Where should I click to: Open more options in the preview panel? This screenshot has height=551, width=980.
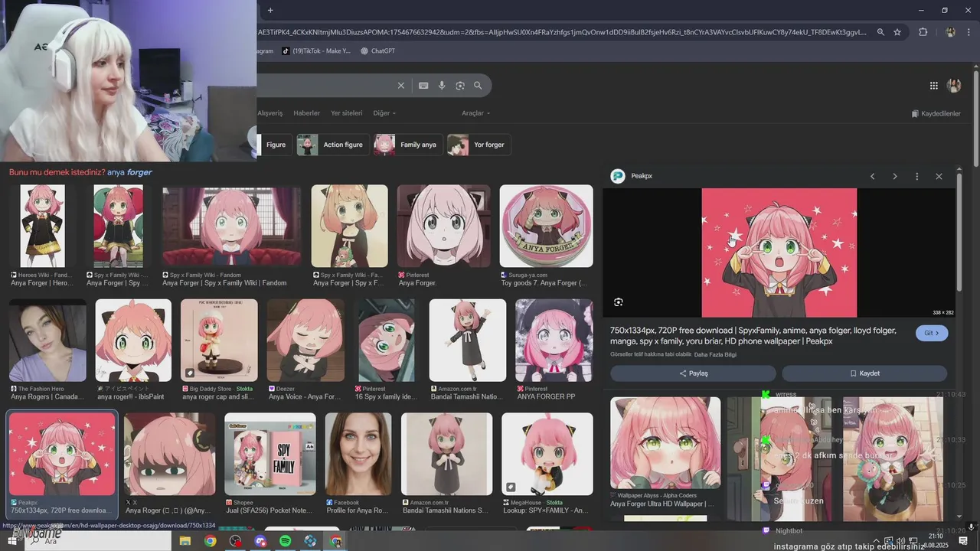916,177
